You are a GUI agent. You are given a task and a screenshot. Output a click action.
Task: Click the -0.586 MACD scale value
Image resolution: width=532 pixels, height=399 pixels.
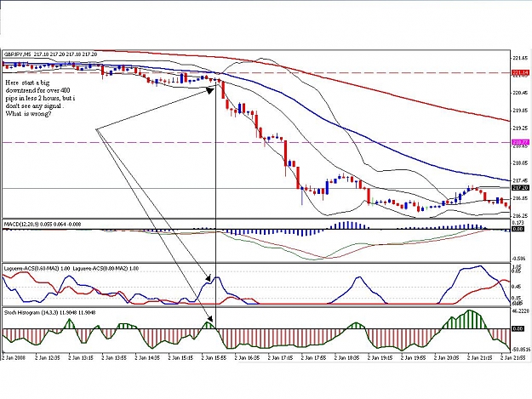pyautogui.click(x=519, y=259)
